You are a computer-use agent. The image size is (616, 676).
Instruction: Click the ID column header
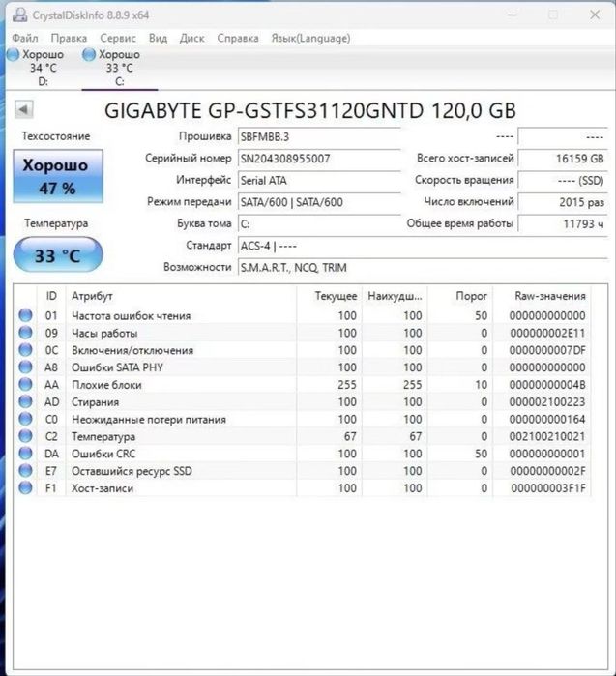[51, 296]
